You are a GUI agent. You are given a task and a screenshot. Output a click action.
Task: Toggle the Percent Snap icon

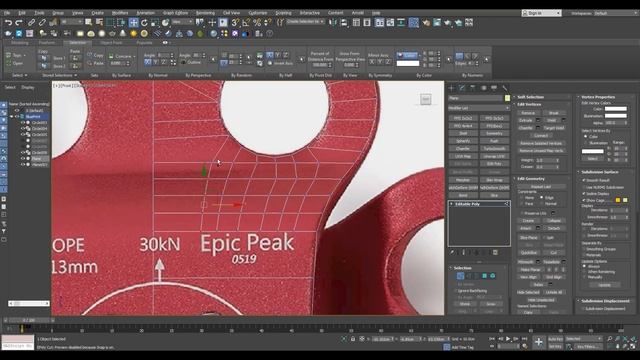(x=257, y=23)
